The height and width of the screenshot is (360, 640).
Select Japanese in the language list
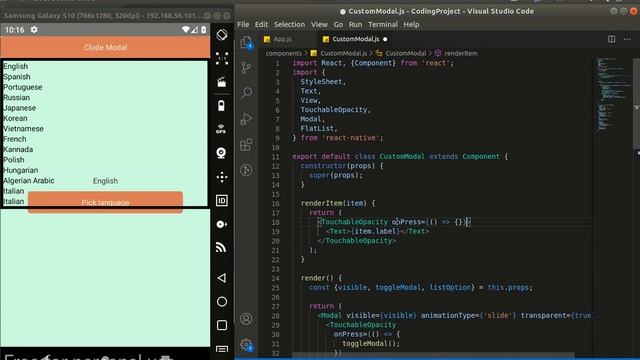[x=20, y=108]
